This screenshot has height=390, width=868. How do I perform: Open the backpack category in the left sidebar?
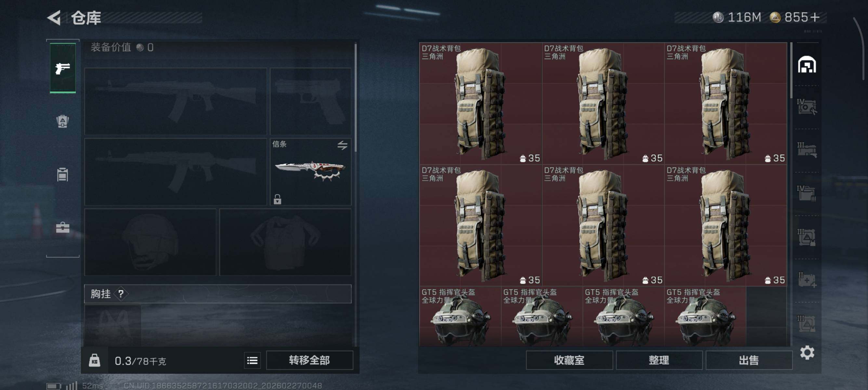(63, 121)
